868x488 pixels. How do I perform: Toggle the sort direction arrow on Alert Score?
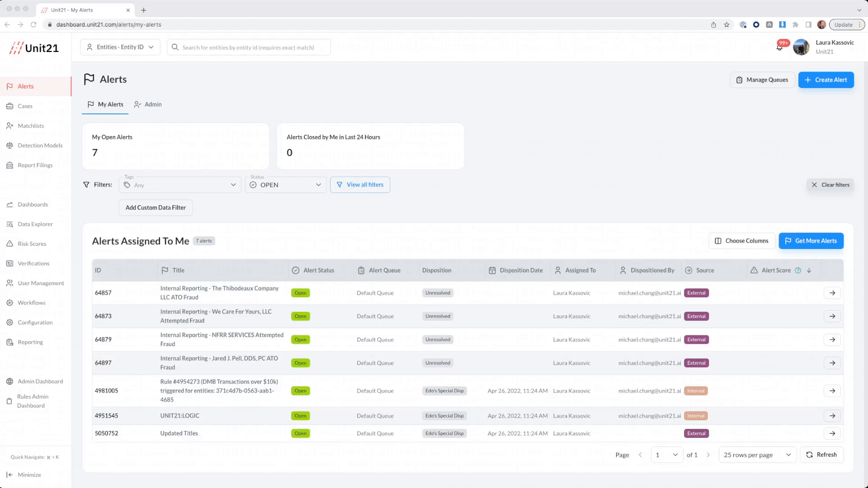809,270
